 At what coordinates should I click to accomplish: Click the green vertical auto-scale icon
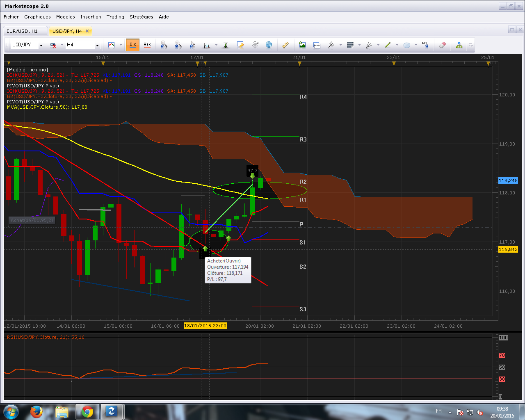coord(226,45)
